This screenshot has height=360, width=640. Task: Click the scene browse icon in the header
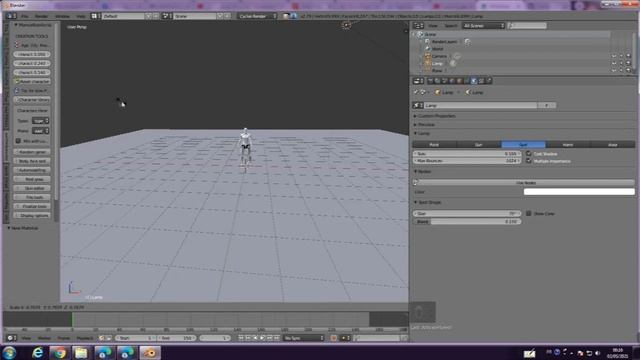coord(166,16)
